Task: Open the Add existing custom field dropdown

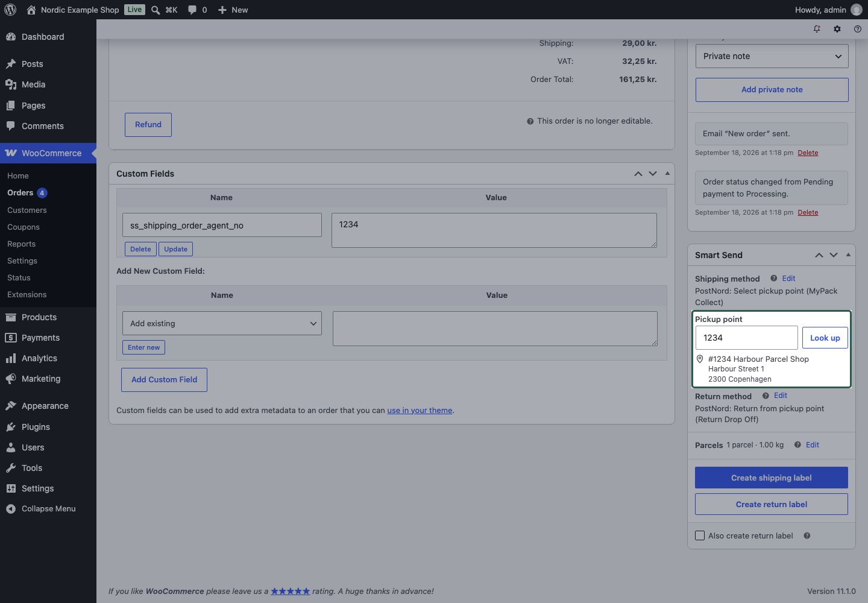Action: (x=222, y=323)
